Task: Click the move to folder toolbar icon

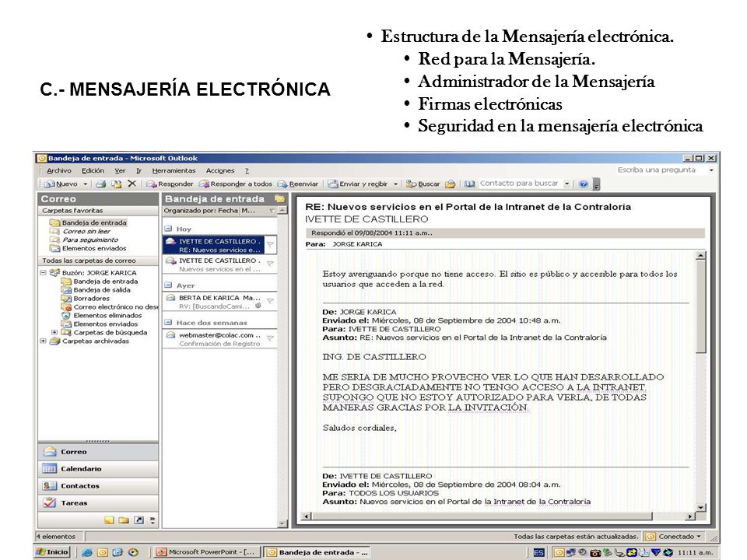Action: [x=116, y=184]
